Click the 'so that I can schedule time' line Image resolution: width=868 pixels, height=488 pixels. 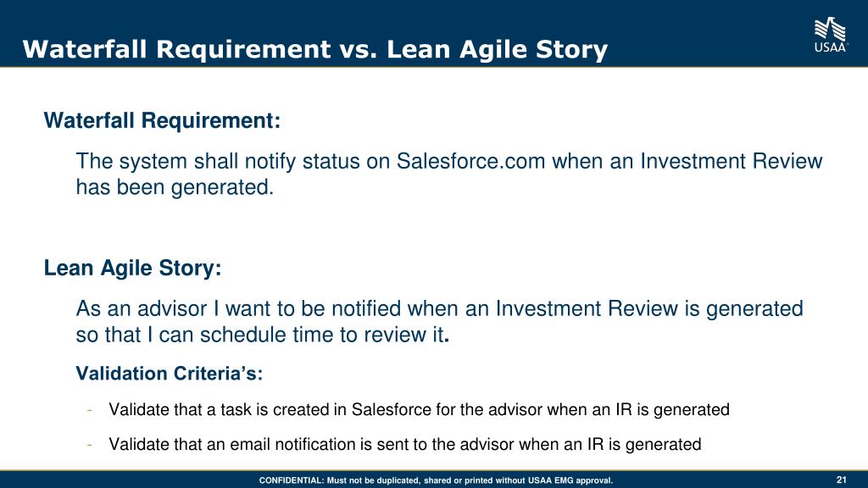click(263, 335)
